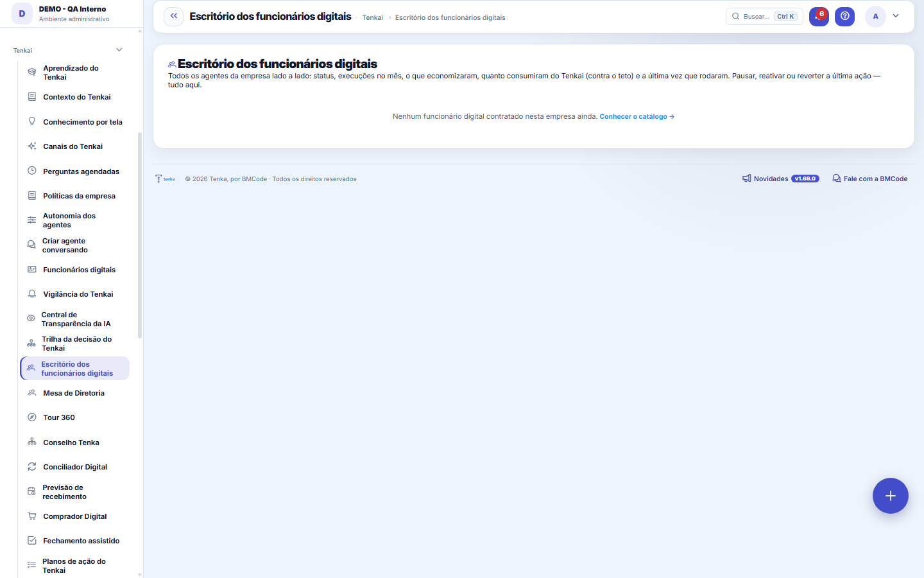924x578 pixels.
Task: Click the compass icon for Tour 360
Action: pos(31,417)
